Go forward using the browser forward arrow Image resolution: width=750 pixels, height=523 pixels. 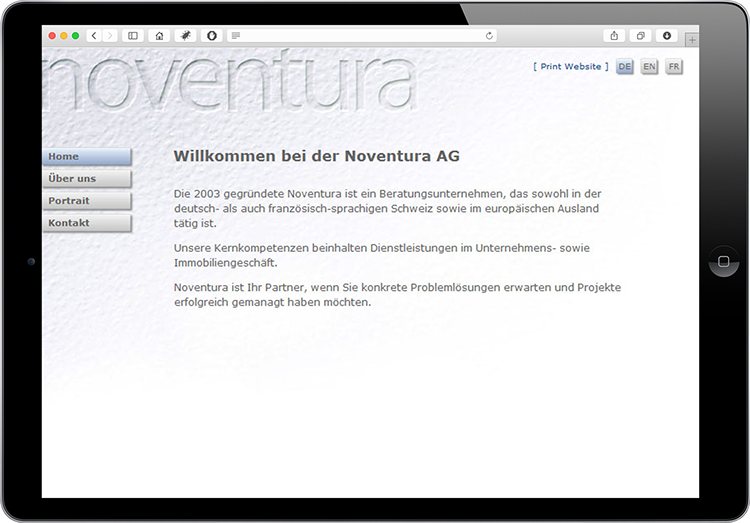tap(110, 35)
